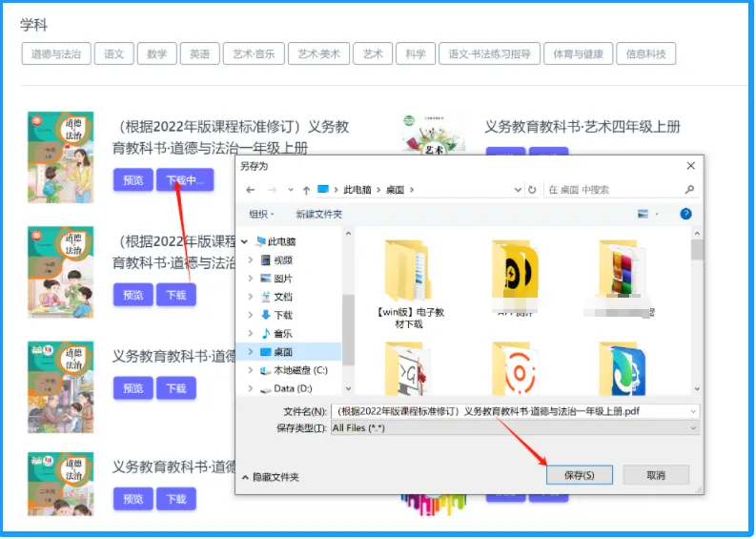Open recent locations dropdown next to forward arrow
The width and height of the screenshot is (756, 539).
click(290, 190)
